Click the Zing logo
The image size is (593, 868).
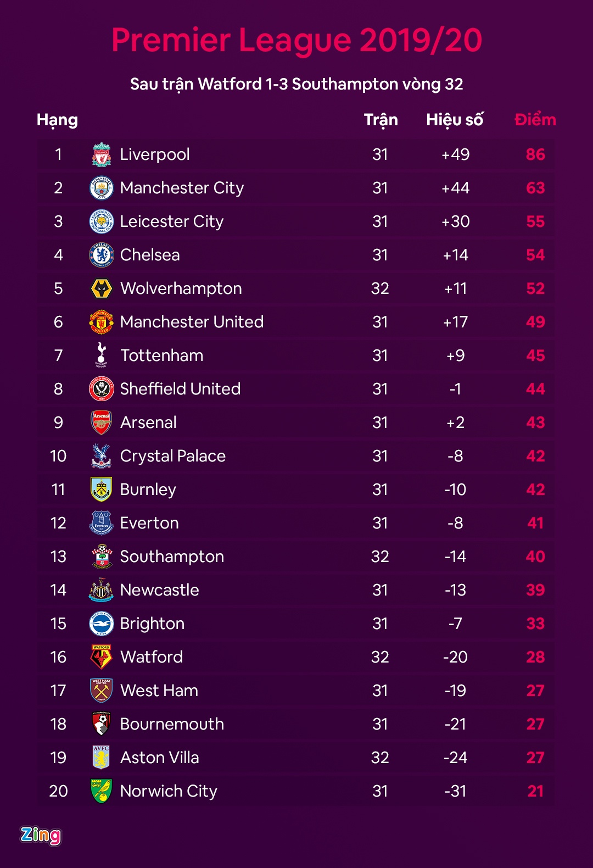click(41, 835)
